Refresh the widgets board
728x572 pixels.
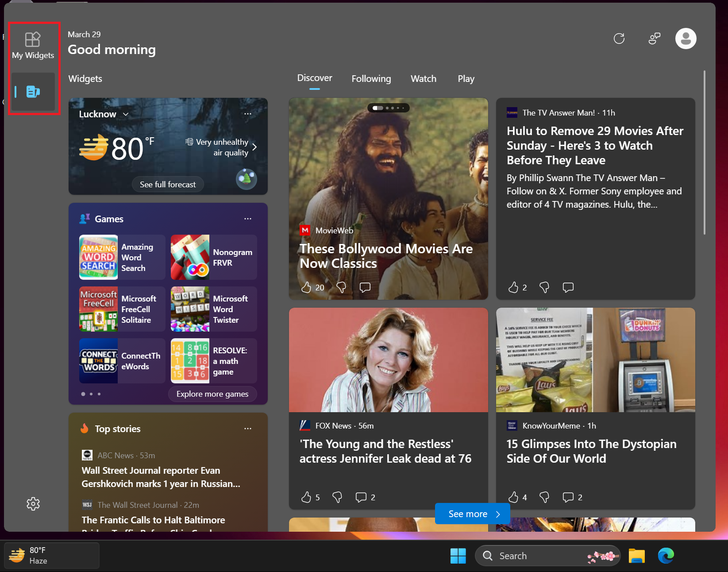(x=619, y=39)
